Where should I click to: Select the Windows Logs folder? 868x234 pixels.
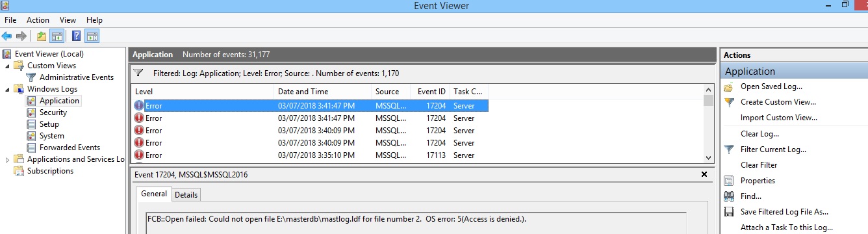pos(52,89)
